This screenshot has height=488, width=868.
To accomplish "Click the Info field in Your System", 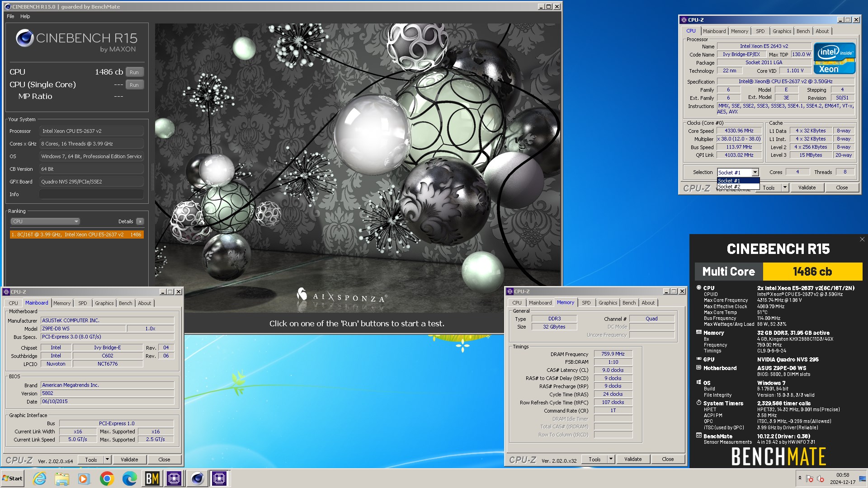I will point(91,194).
